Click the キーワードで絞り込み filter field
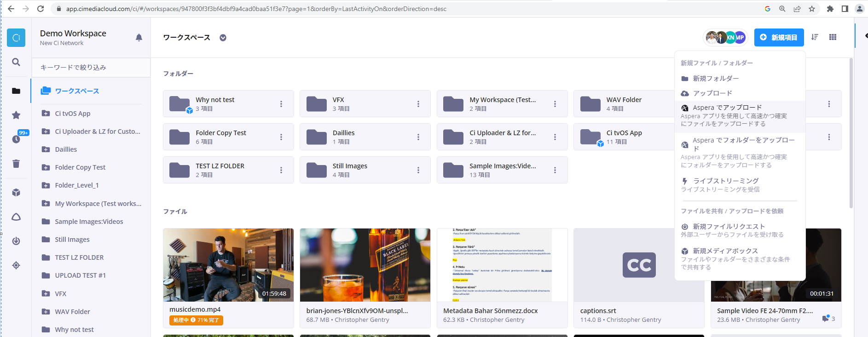 click(91, 68)
